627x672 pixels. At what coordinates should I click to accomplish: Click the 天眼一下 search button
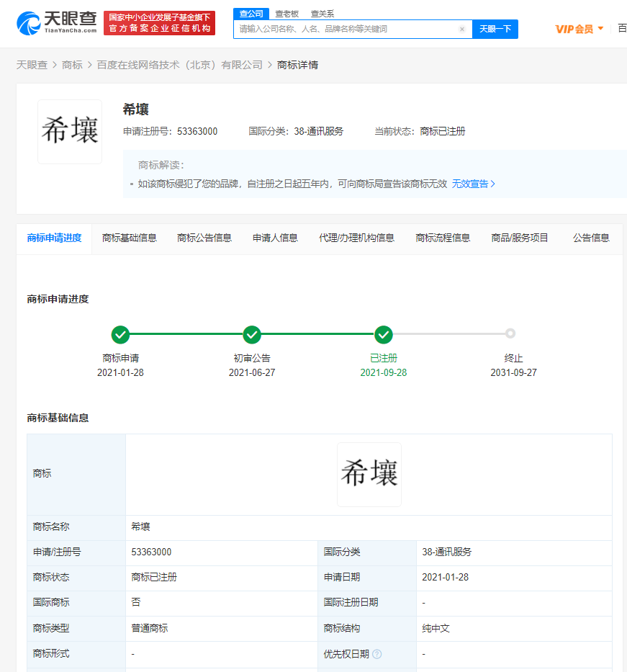[495, 29]
